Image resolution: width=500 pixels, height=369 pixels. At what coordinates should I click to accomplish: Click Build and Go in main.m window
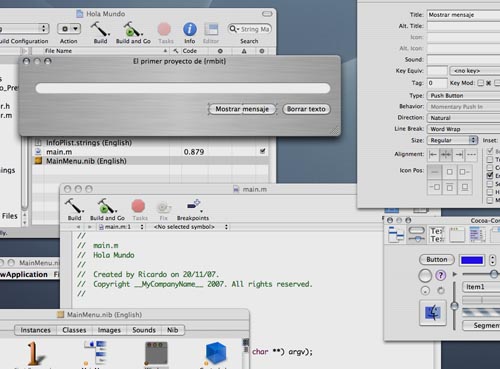[x=106, y=206]
